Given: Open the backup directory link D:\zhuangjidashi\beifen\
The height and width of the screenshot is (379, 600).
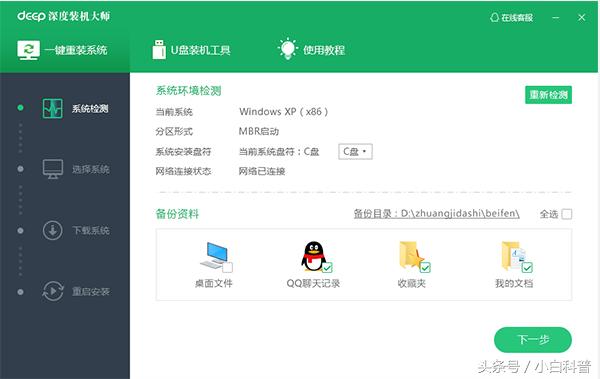Looking at the screenshot, I should tap(436, 214).
